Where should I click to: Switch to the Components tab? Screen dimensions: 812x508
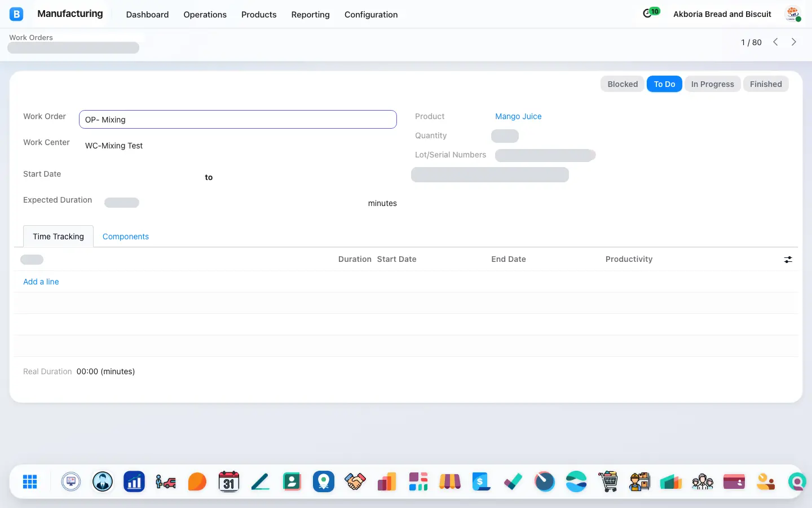[126, 237]
